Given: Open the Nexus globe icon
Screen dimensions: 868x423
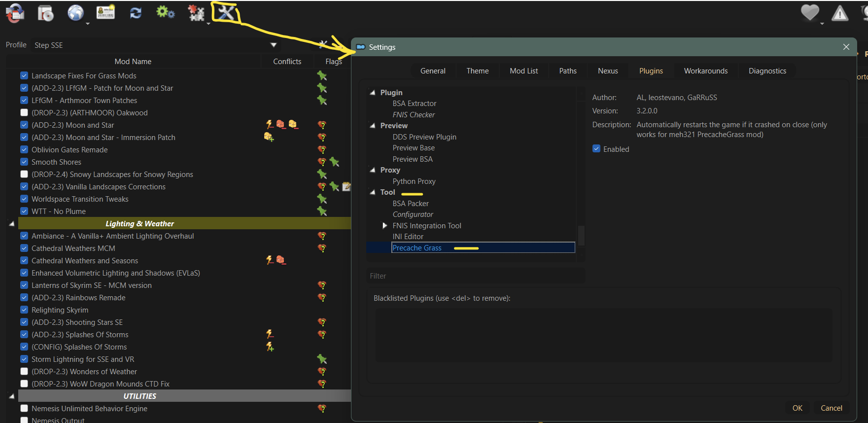Looking at the screenshot, I should [75, 13].
